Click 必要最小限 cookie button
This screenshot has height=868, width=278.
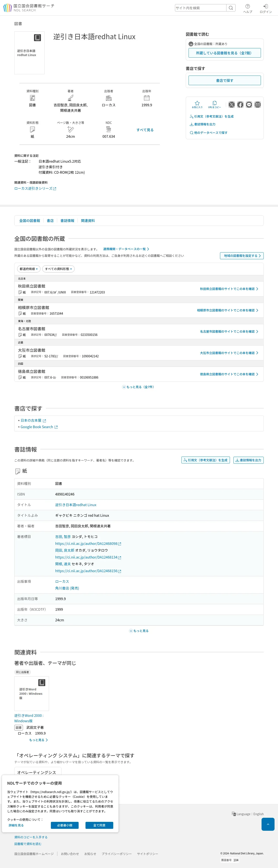coord(65,825)
